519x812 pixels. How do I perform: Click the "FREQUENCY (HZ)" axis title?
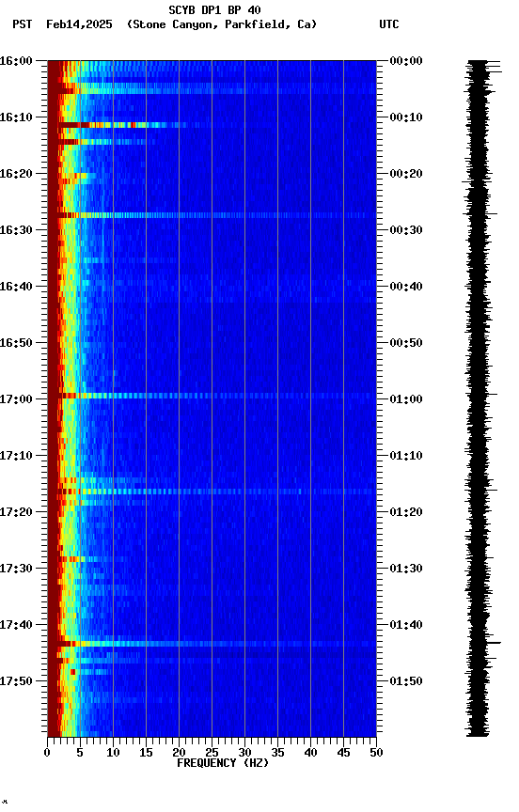pyautogui.click(x=223, y=763)
